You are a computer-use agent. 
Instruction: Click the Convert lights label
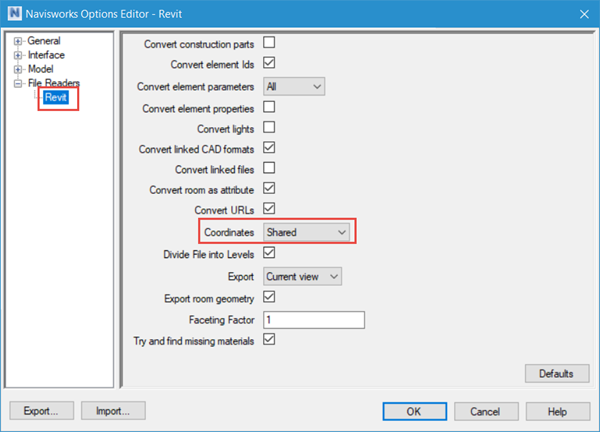[x=225, y=129]
